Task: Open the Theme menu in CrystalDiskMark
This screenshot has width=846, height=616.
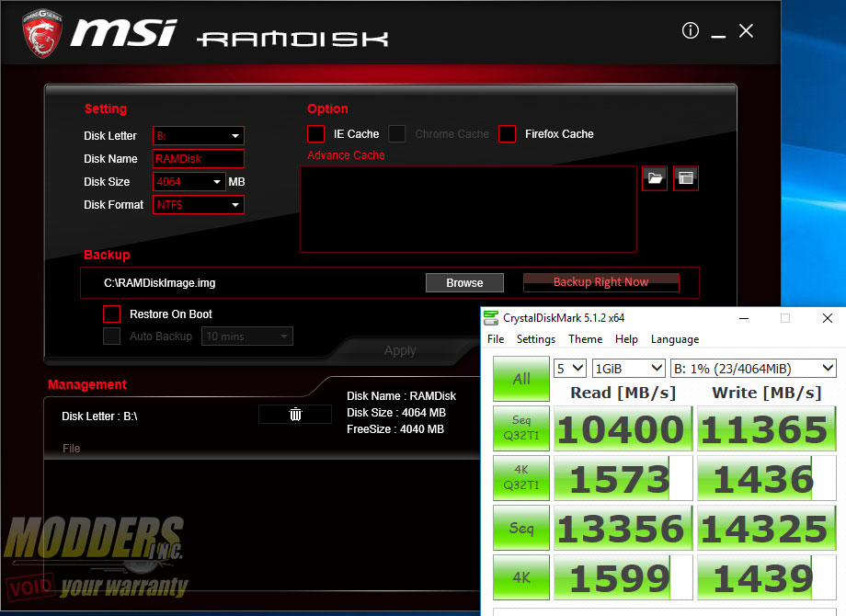Action: coord(585,339)
